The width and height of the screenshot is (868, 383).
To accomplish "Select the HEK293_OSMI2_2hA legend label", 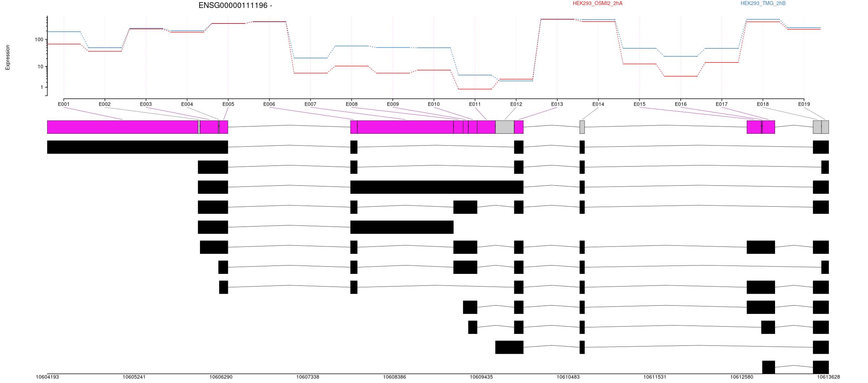I will click(597, 3).
